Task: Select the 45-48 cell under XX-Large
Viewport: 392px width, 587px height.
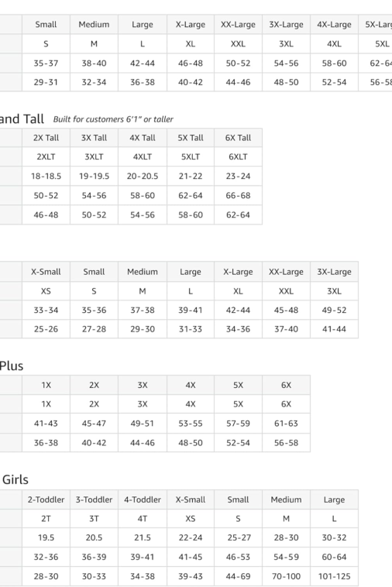Action: click(286, 311)
